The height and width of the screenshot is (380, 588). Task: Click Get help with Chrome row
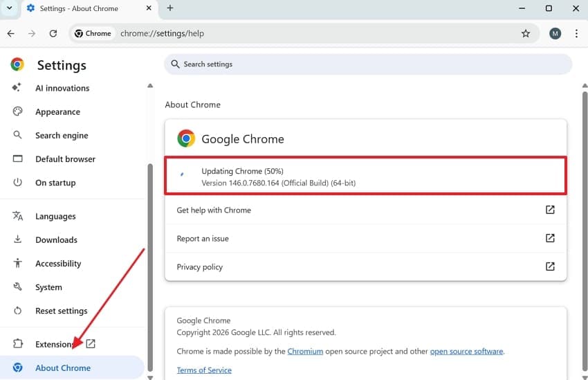(366, 210)
